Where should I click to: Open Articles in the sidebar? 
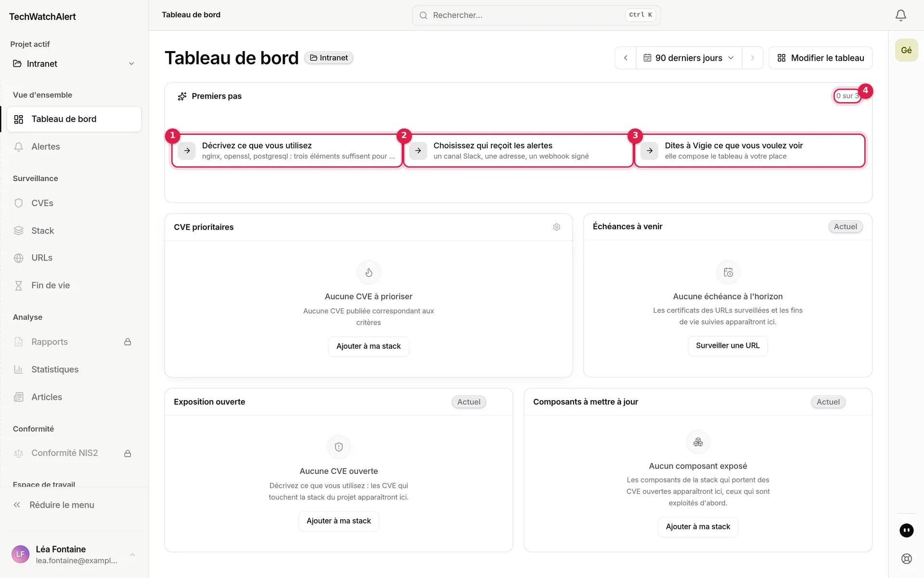tap(74, 397)
